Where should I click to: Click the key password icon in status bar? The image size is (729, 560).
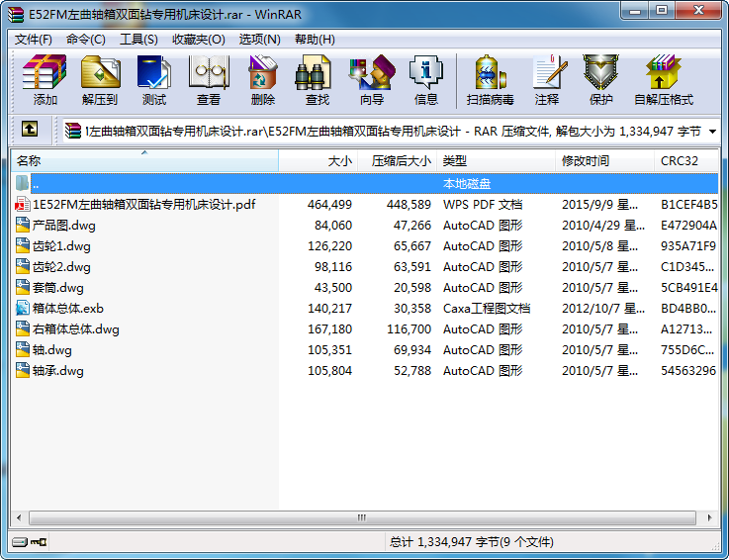(39, 542)
